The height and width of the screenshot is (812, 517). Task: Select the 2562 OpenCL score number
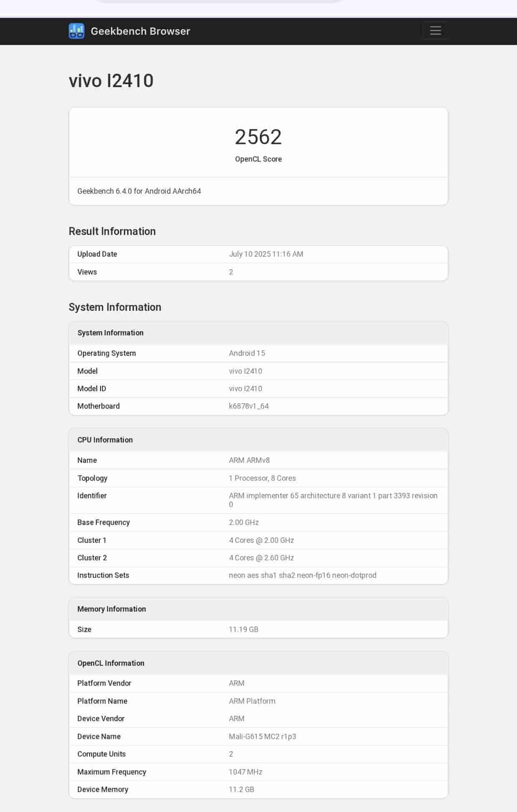click(258, 137)
